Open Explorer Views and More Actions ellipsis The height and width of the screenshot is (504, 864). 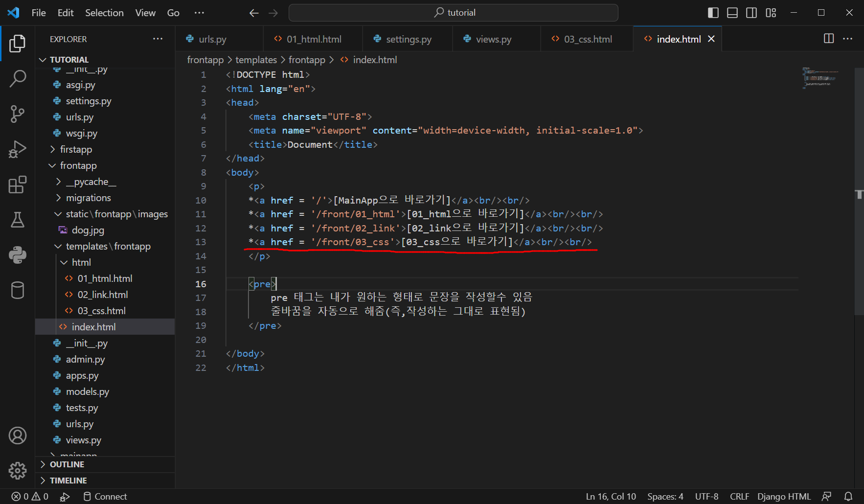(158, 39)
